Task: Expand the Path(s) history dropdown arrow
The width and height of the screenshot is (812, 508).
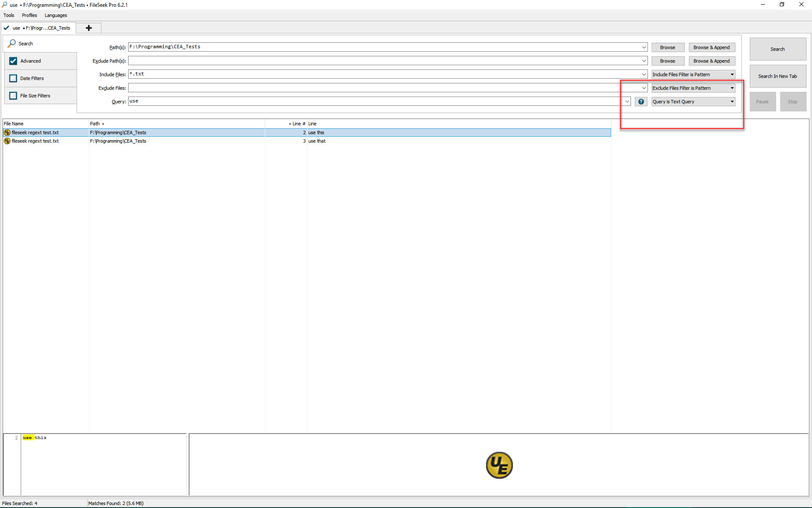Action: tap(644, 47)
